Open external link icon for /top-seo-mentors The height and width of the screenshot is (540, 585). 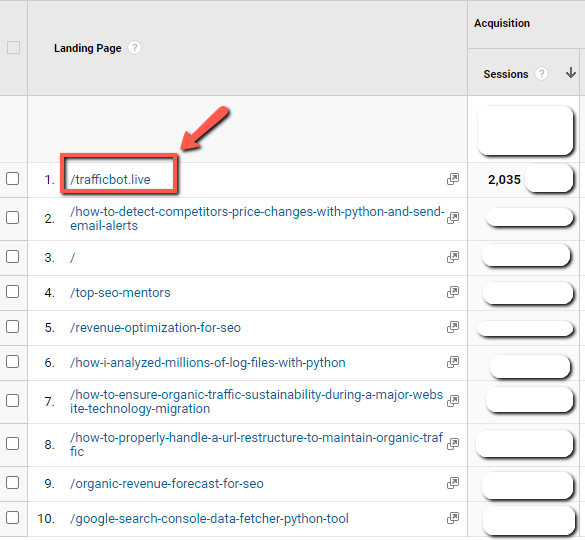[453, 292]
